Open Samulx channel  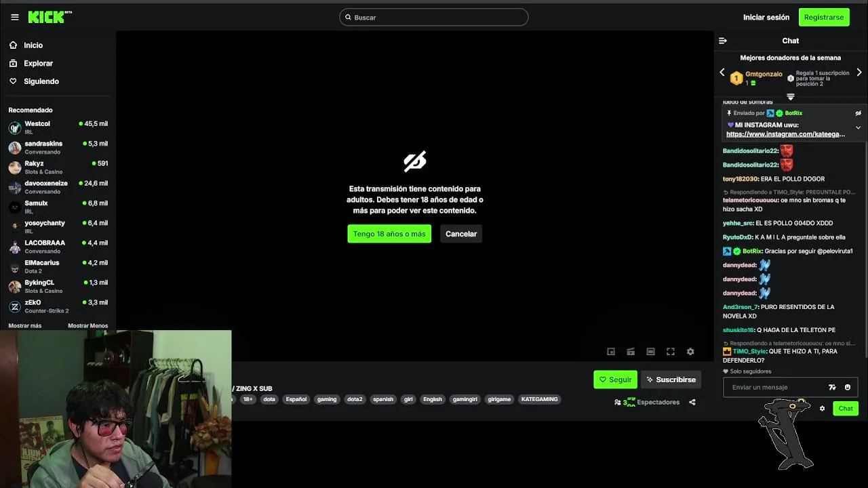click(x=58, y=207)
